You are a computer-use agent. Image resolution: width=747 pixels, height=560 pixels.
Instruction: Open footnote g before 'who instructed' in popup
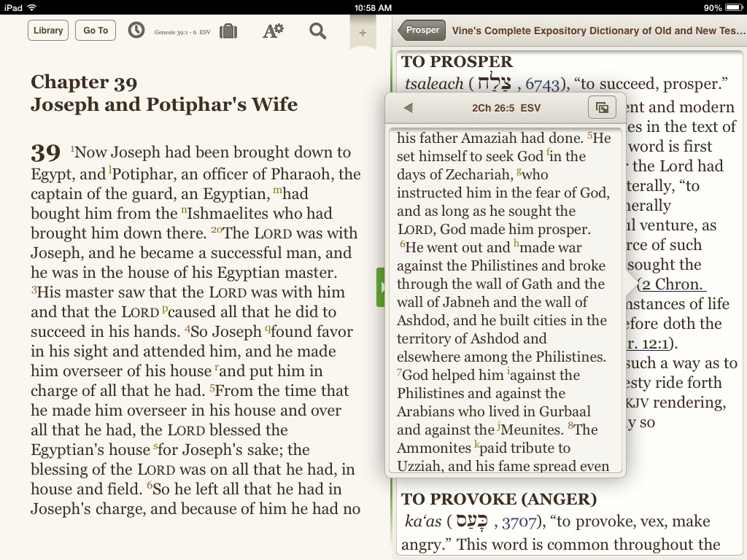click(519, 171)
